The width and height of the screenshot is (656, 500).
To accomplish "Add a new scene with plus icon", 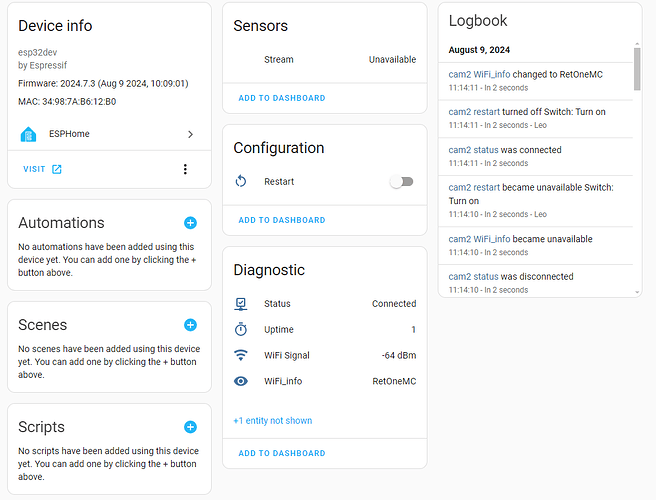I will click(x=190, y=325).
